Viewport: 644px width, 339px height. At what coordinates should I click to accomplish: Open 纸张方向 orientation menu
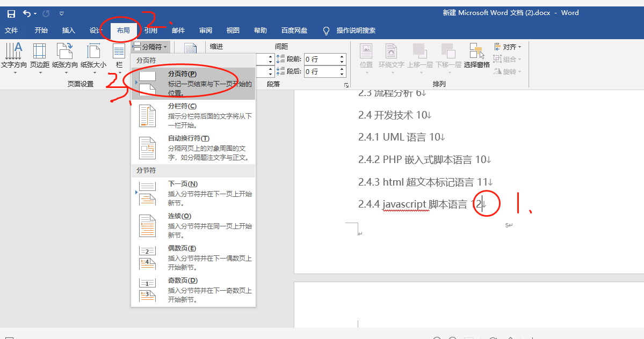[65, 58]
